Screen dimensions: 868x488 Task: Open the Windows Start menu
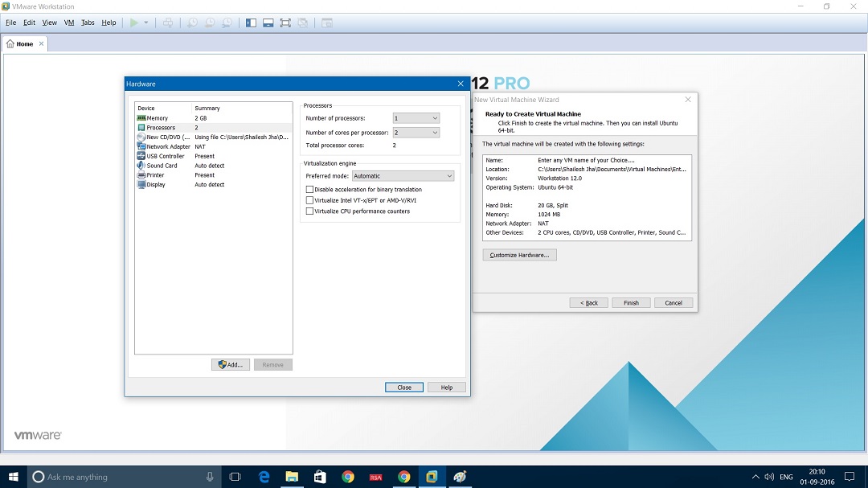14,477
